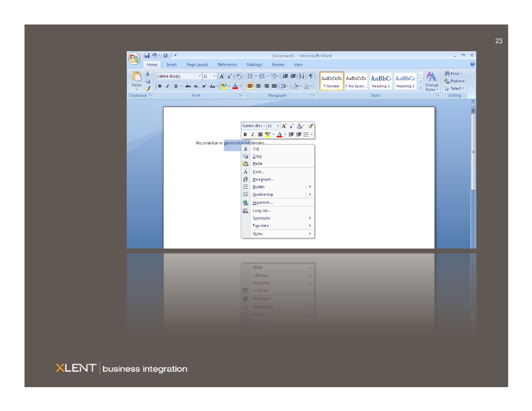Open the Change Case Aa dropdown
This screenshot has height=411, width=532.
(x=213, y=86)
